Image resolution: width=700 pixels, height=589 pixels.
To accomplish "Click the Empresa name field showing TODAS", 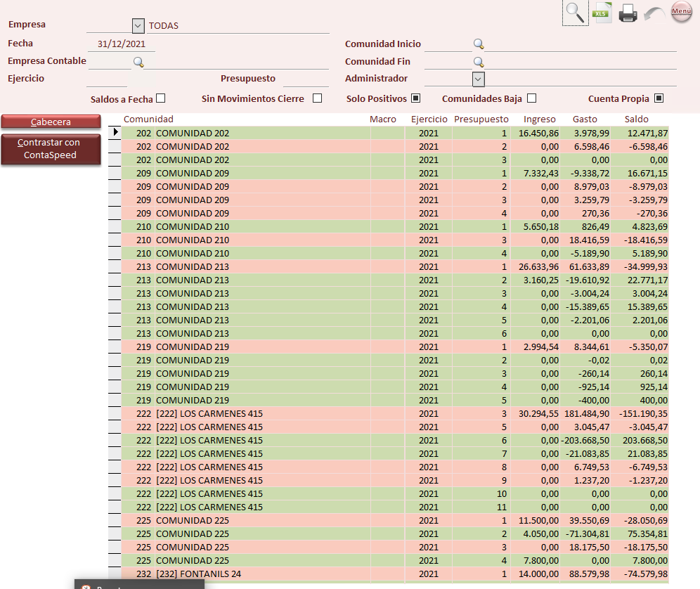I will [238, 26].
